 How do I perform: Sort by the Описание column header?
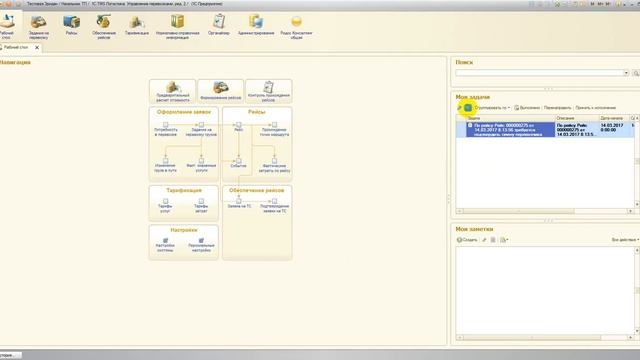tap(577, 118)
